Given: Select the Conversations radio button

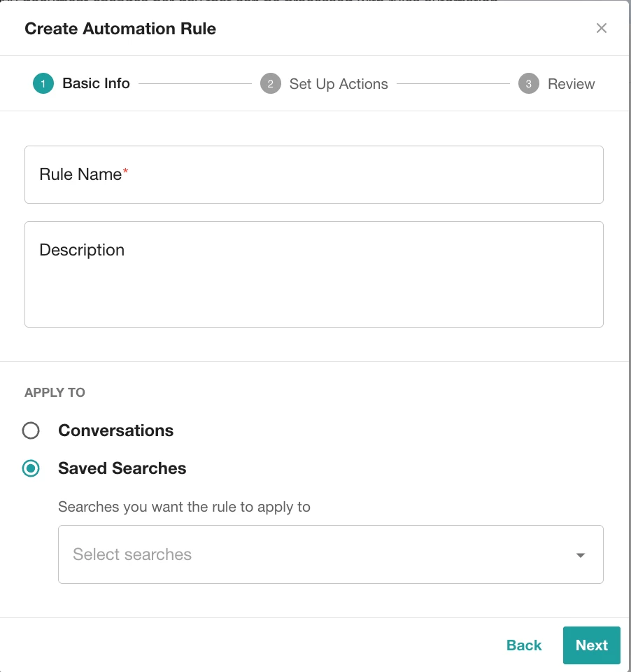Looking at the screenshot, I should pyautogui.click(x=31, y=430).
